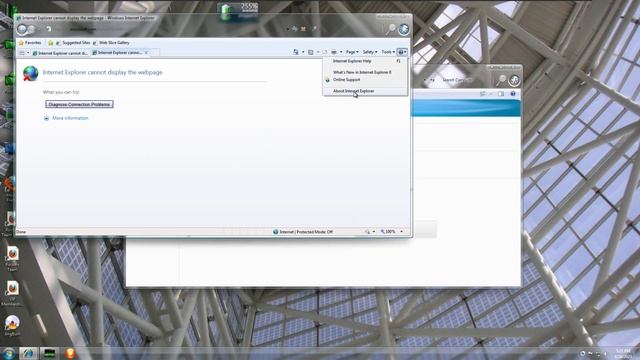Click the orange shield taskbar icon
The height and width of the screenshot is (360, 640).
[70, 353]
